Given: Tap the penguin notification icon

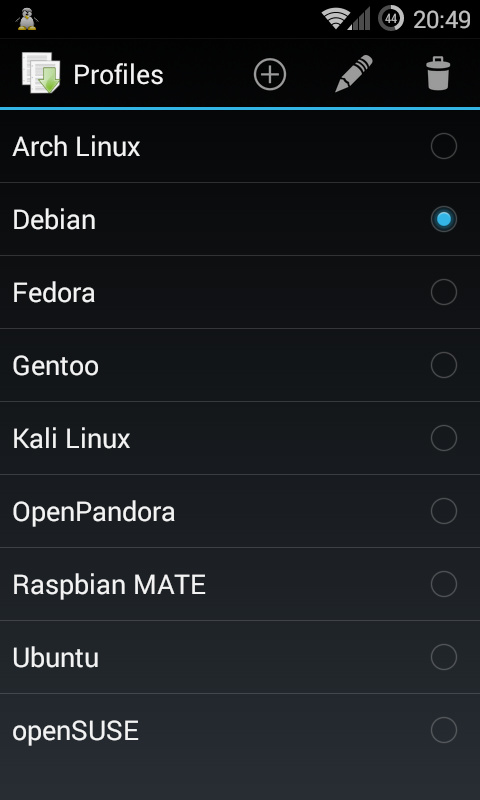Looking at the screenshot, I should click(x=27, y=19).
